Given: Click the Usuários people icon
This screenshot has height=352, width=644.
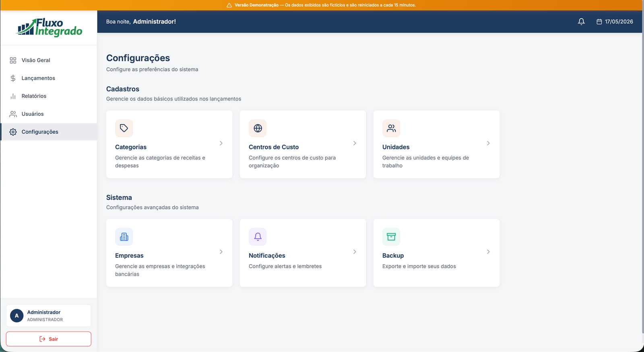Looking at the screenshot, I should pos(13,114).
